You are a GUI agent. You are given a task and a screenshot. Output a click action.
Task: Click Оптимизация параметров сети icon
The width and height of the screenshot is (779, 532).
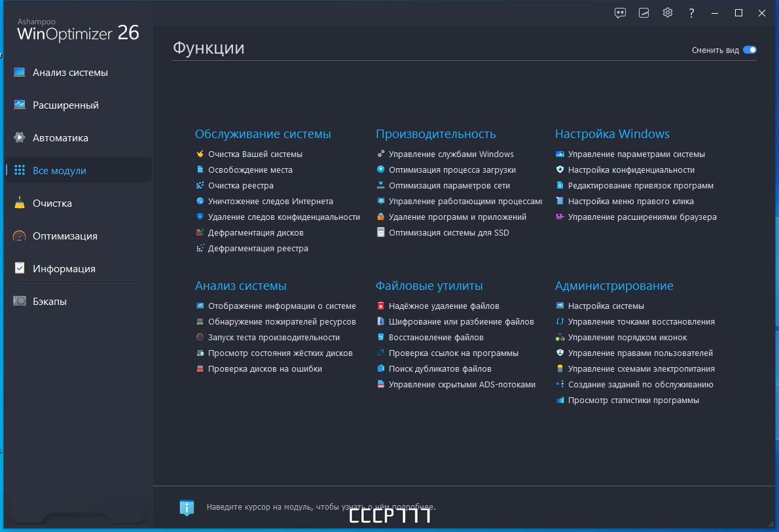click(380, 185)
